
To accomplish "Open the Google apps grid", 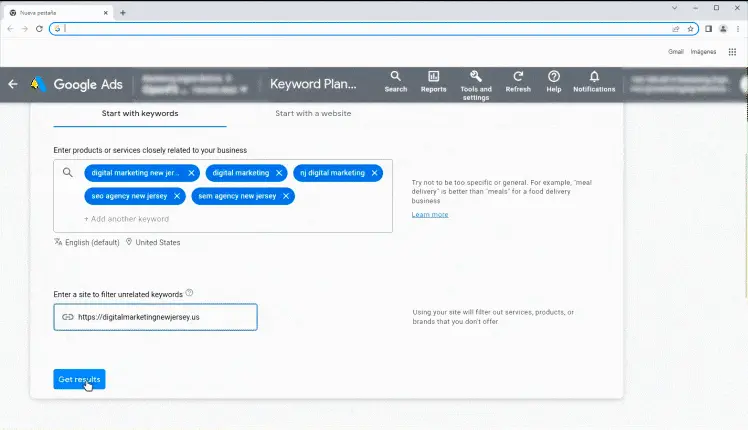I will pos(732,52).
